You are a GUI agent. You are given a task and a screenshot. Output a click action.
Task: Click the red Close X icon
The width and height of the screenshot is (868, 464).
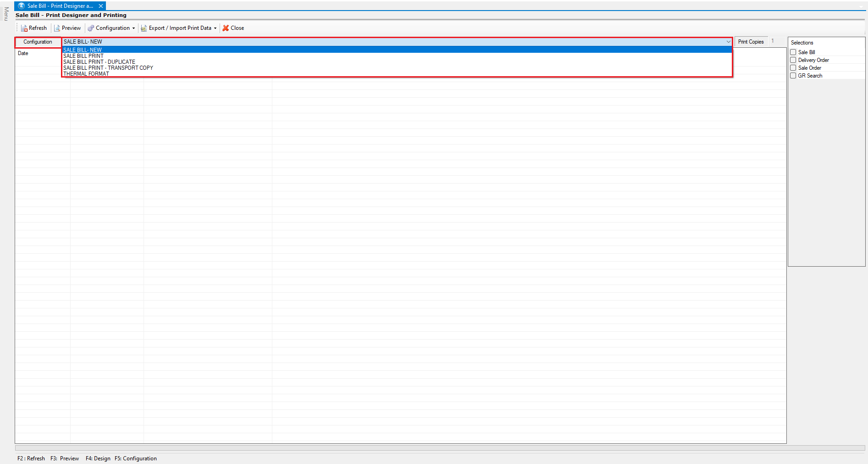tap(226, 28)
